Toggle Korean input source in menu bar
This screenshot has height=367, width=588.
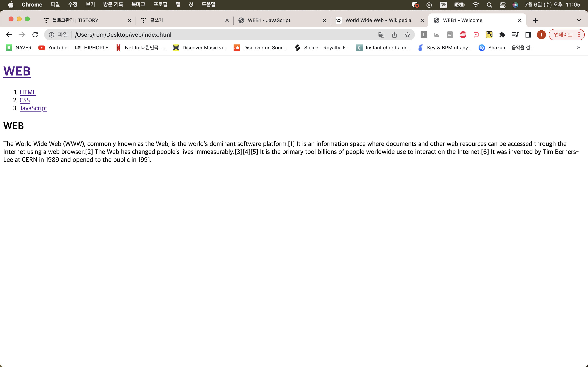pyautogui.click(x=443, y=5)
